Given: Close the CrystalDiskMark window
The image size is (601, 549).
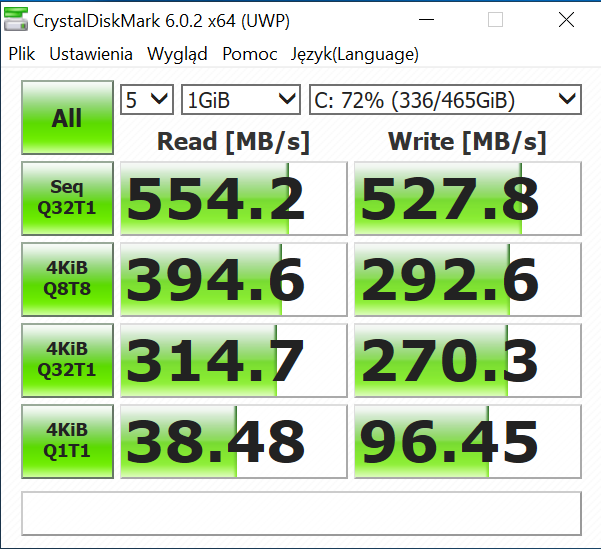Looking at the screenshot, I should pyautogui.click(x=566, y=20).
